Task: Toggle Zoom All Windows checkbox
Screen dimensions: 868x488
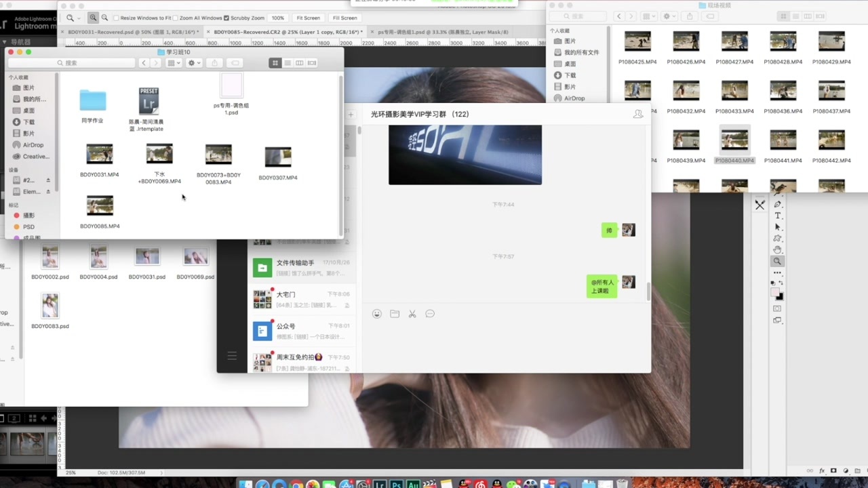Action: click(x=176, y=18)
